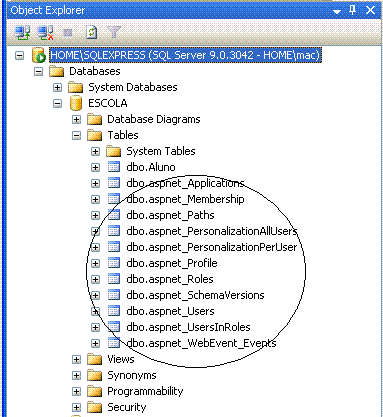Expand the dbo.aspnet_Membership table
Screen dimensions: 383x417
click(96, 199)
